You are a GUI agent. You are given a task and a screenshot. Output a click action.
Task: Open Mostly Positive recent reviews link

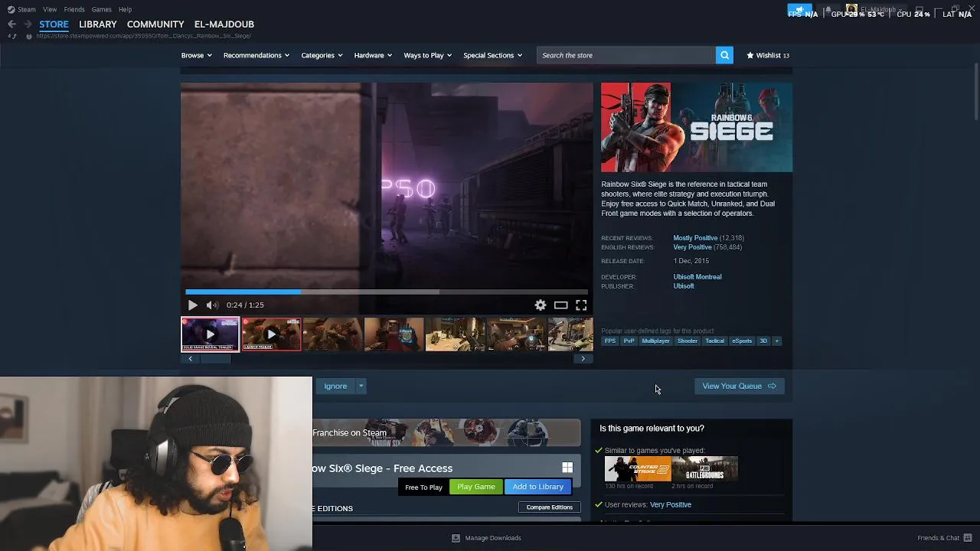[695, 238]
